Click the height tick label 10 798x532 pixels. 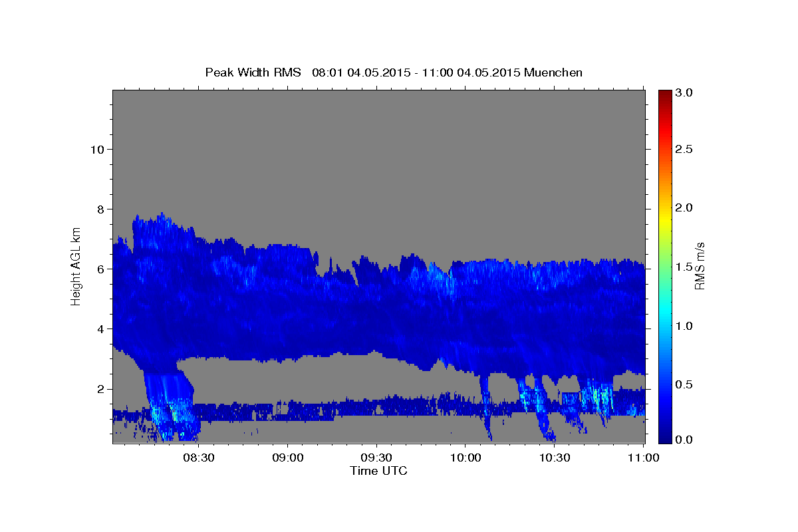click(96, 149)
